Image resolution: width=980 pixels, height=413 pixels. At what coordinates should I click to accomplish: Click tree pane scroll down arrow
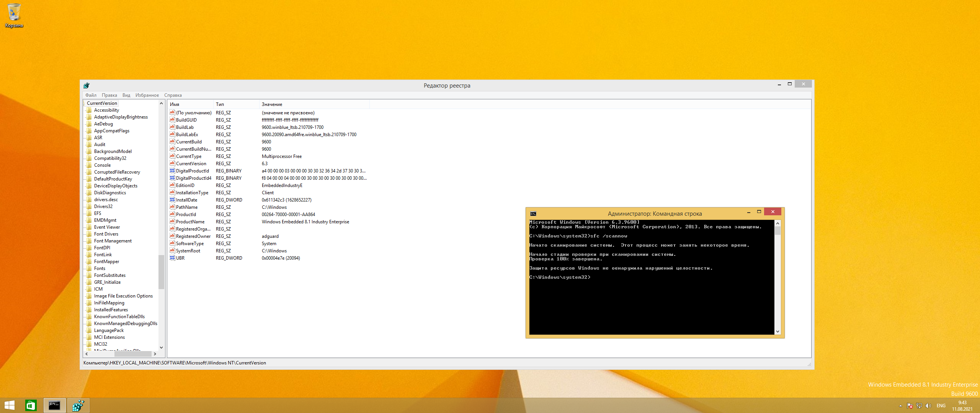point(161,347)
